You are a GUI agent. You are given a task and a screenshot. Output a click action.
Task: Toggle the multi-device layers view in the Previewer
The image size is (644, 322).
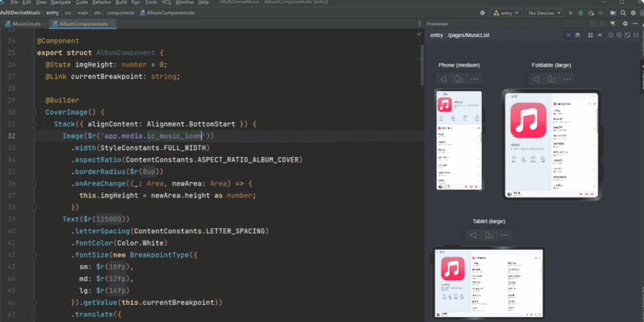pyautogui.click(x=577, y=35)
